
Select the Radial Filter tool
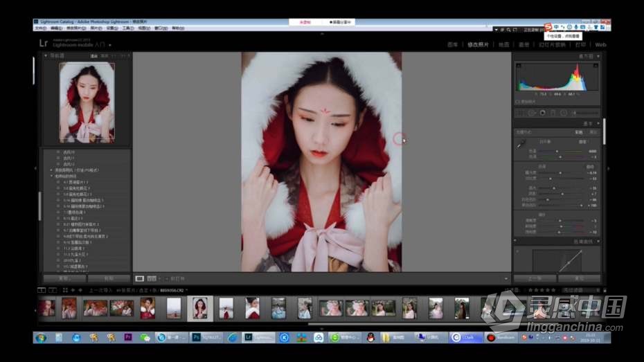(x=564, y=113)
